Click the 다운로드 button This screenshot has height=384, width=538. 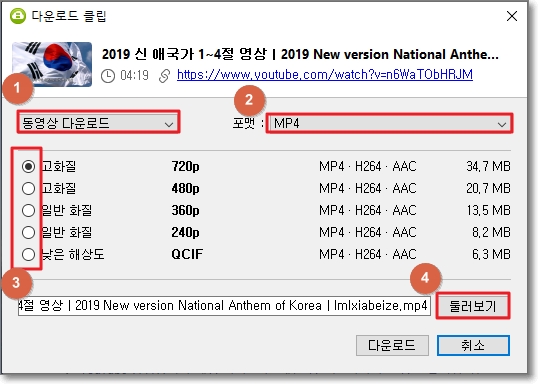392,345
